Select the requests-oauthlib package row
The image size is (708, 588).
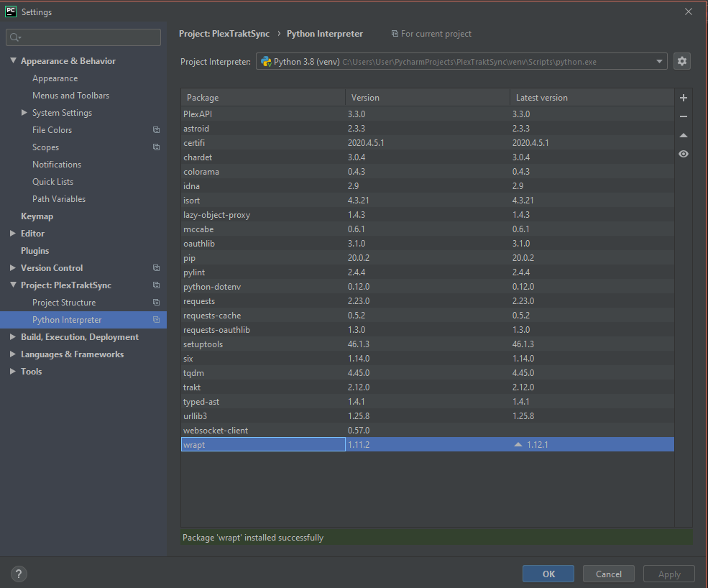[428, 330]
